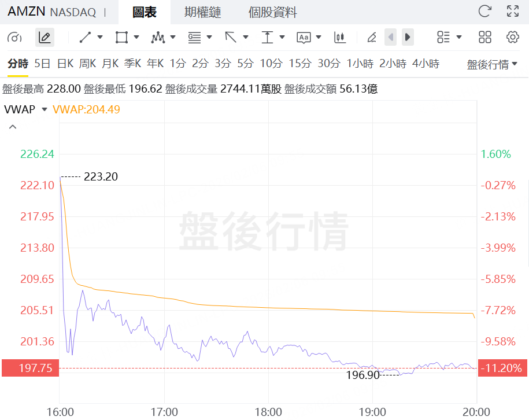The height and width of the screenshot is (420, 529).
Task: Collapse the indicator panel with the caret
Action: 13,127
